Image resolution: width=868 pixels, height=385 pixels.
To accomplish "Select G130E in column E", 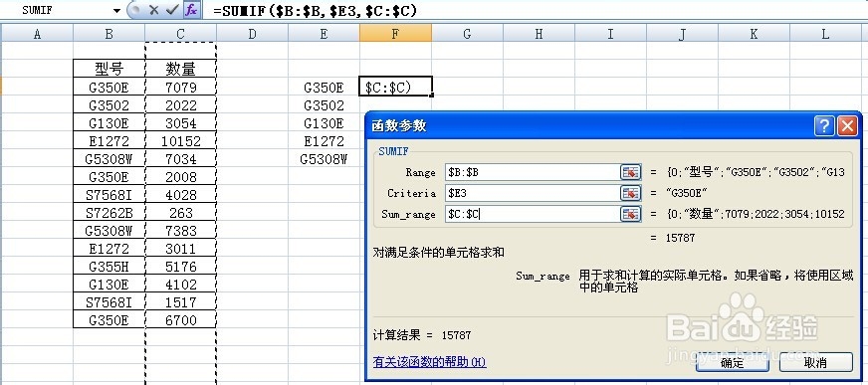I will coord(324,122).
